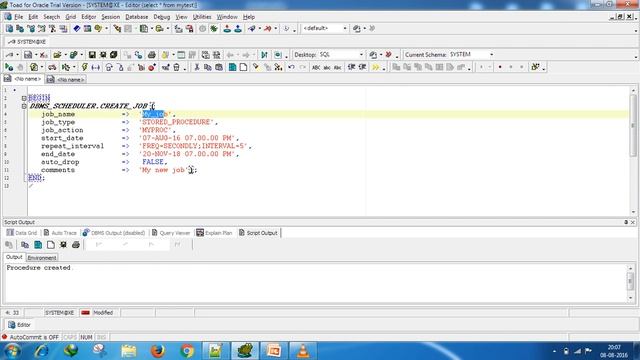Switch to the Query Viewer tab
640x360 pixels.
[x=171, y=233]
